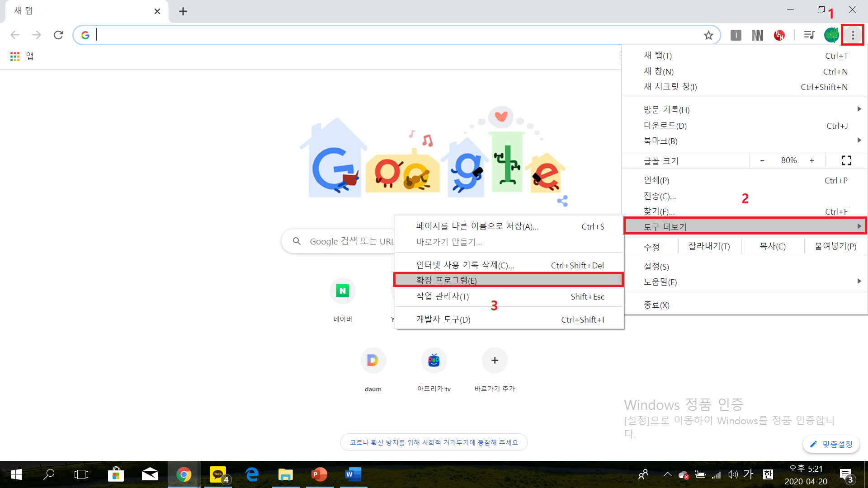Increase zoom with the plus button
This screenshot has width=868, height=488.
(812, 160)
